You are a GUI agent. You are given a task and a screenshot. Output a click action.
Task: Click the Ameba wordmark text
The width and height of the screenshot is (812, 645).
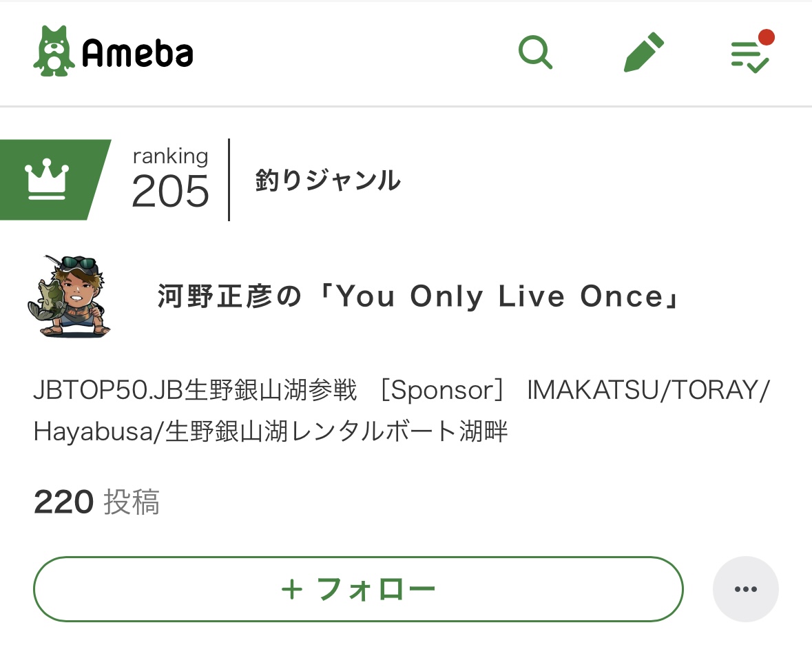137,53
